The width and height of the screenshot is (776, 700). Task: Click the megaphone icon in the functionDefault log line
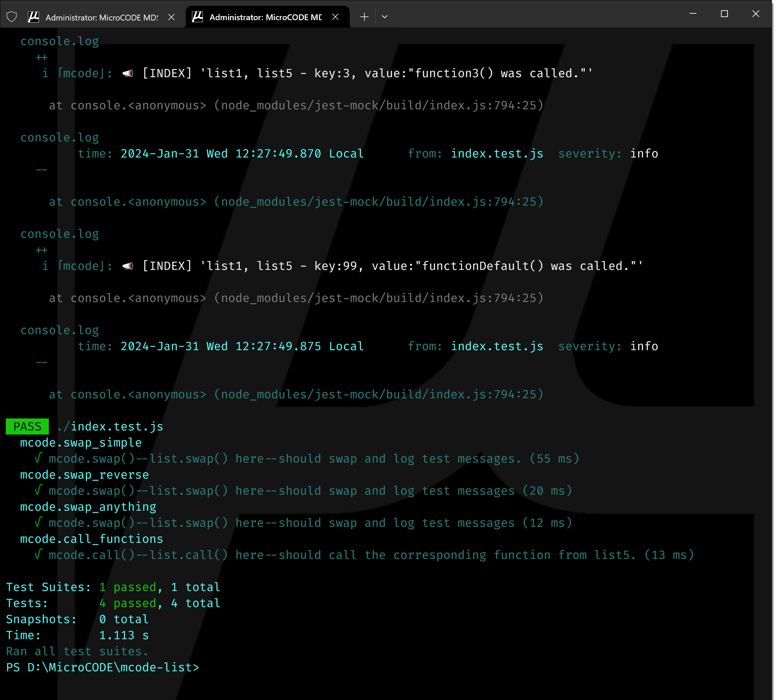tap(128, 266)
